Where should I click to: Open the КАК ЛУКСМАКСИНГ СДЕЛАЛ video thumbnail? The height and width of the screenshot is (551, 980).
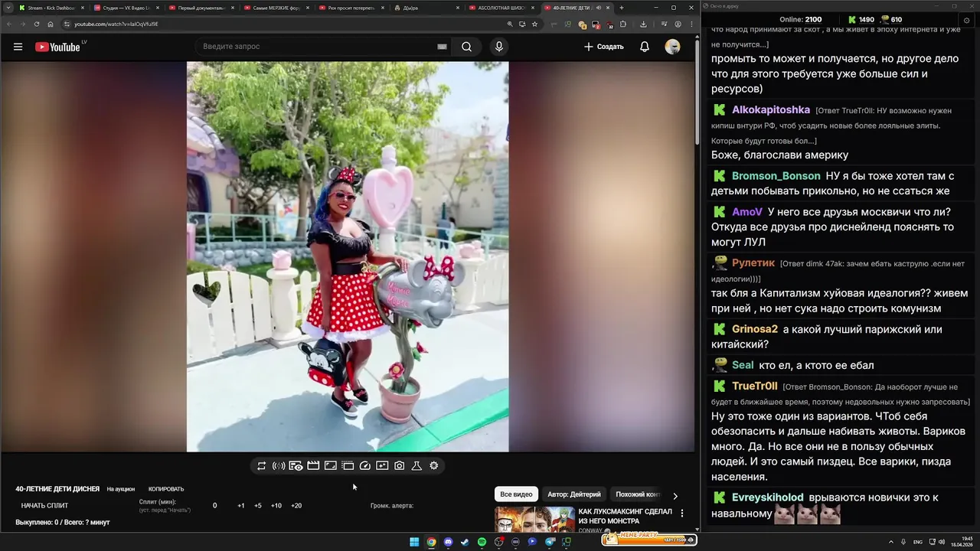(534, 520)
